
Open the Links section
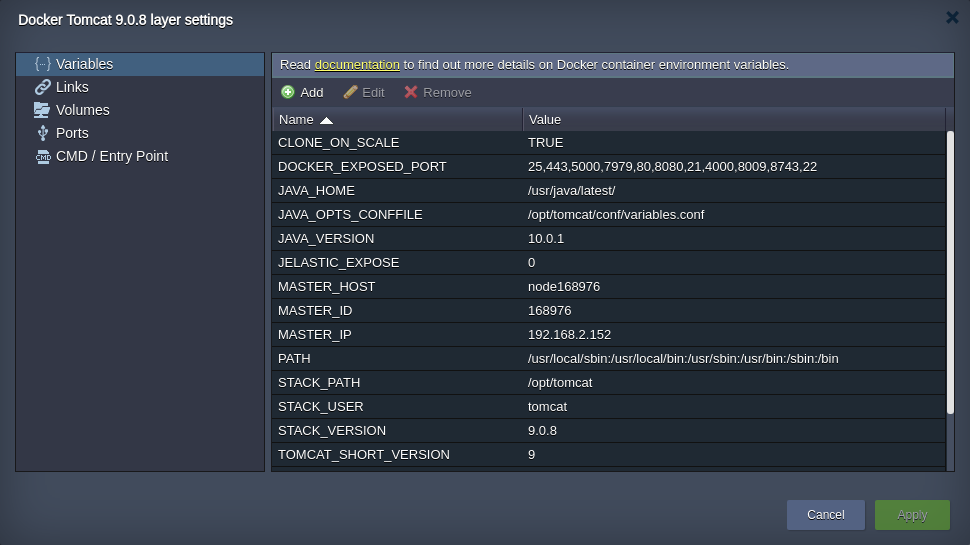point(140,87)
